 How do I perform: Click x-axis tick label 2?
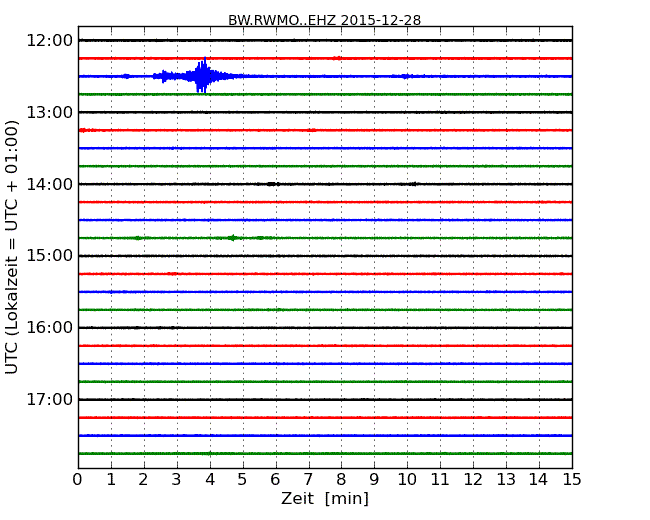pyautogui.click(x=143, y=480)
